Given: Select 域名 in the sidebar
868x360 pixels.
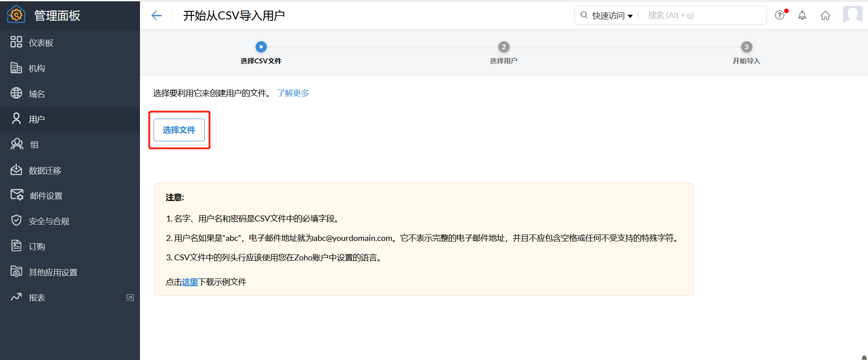Looking at the screenshot, I should point(37,94).
